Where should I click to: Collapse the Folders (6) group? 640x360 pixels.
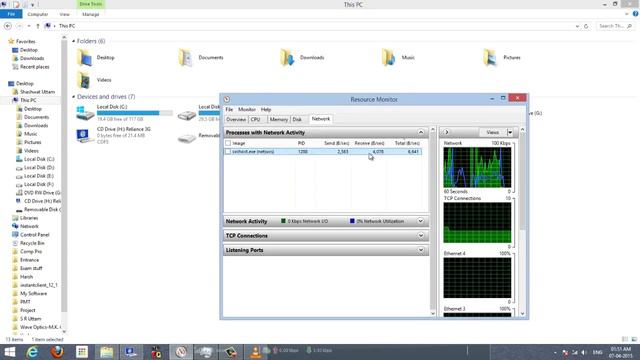coord(73,41)
